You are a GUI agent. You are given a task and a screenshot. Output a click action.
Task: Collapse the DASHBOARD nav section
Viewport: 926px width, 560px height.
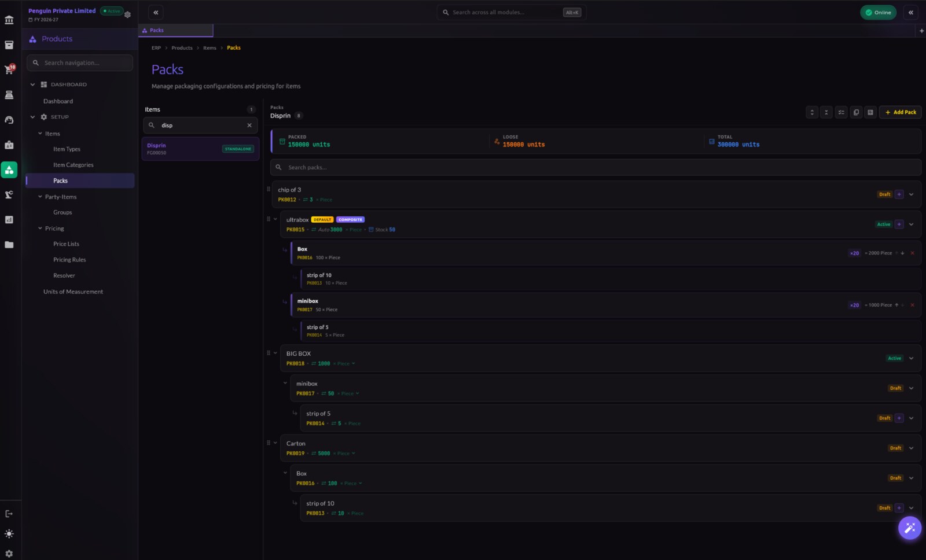32,84
